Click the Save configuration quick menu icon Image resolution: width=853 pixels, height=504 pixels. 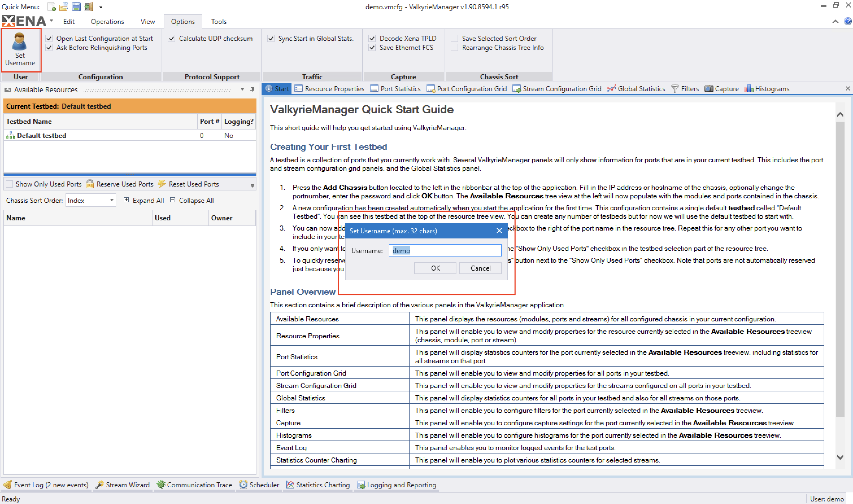(x=76, y=6)
